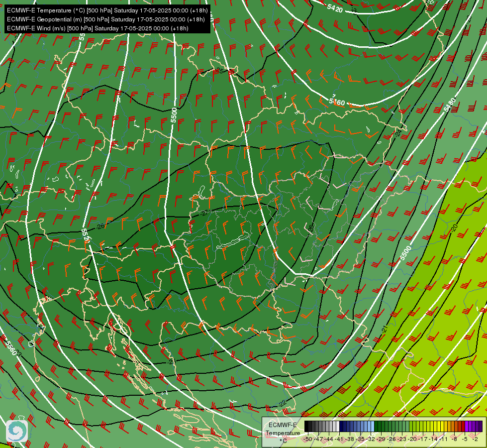
Task: Click the -27 isotherm label
Action: pos(204,213)
